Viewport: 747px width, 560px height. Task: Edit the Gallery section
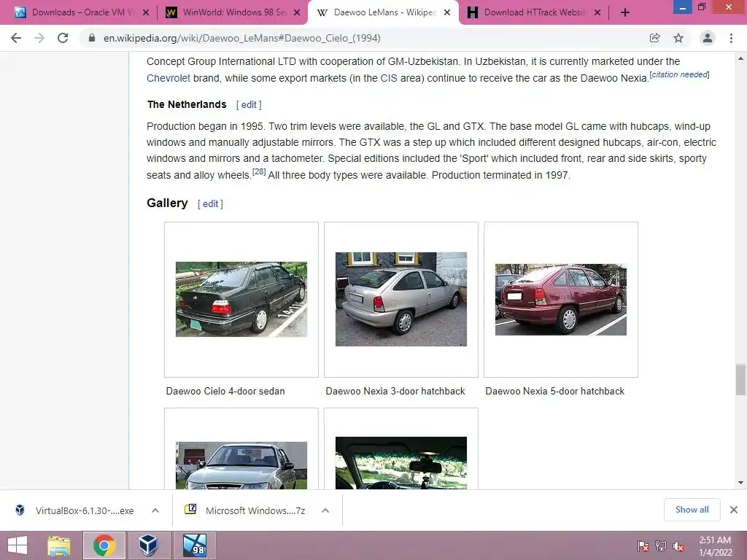(210, 204)
